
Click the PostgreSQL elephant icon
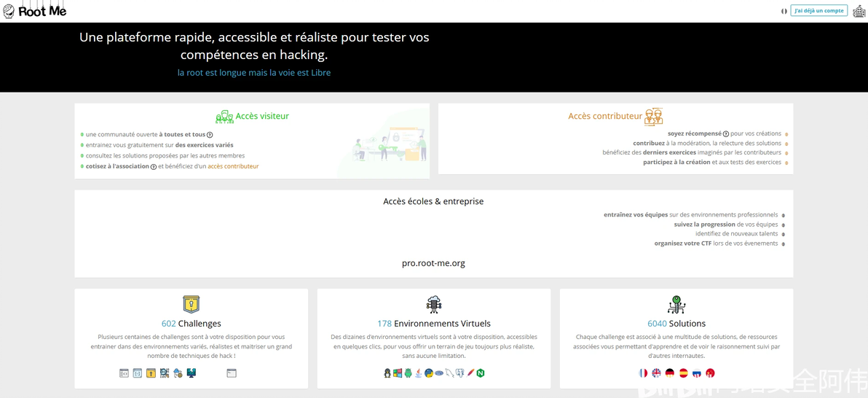459,373
